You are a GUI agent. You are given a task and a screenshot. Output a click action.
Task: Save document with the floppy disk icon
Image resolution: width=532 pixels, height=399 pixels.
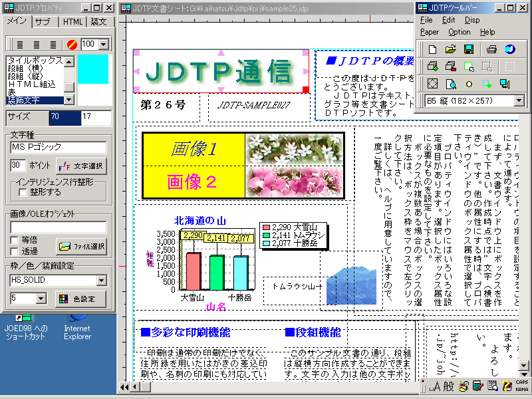469,49
